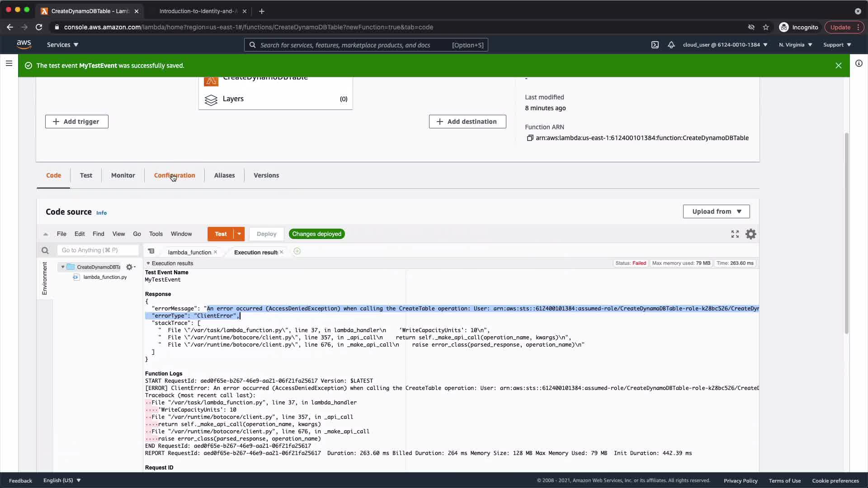The image size is (868, 488).
Task: Open editor preferences gear icon
Action: point(751,234)
